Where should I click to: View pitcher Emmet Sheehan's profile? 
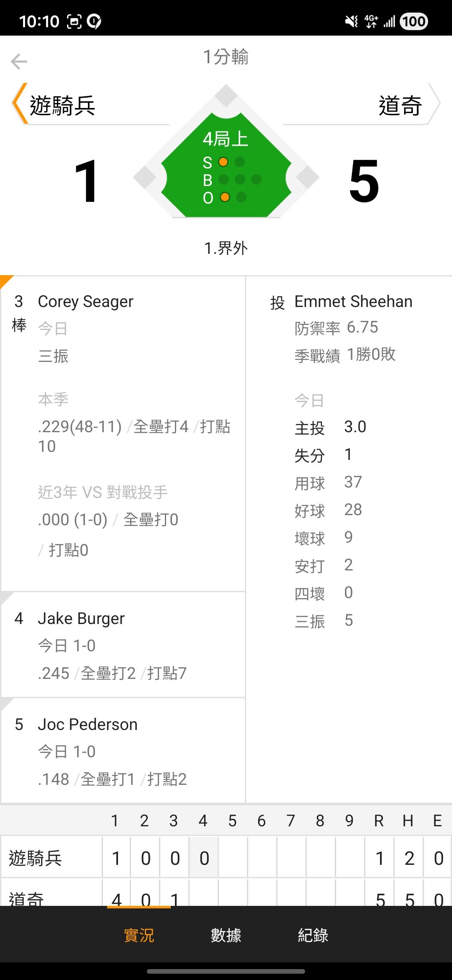tap(353, 302)
